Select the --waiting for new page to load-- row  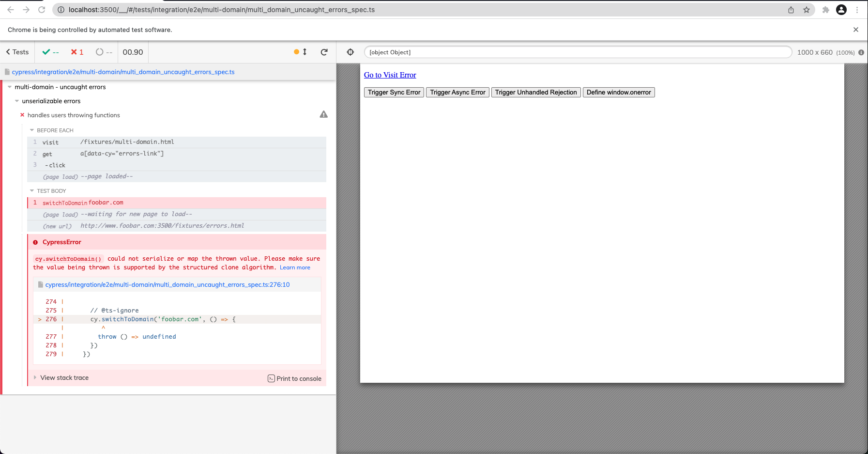[x=177, y=214]
